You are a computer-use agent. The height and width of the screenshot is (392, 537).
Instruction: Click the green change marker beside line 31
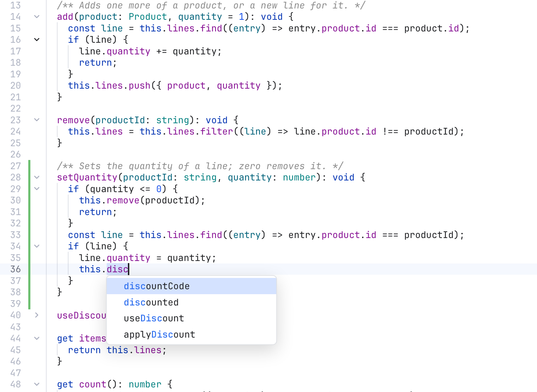coord(29,212)
